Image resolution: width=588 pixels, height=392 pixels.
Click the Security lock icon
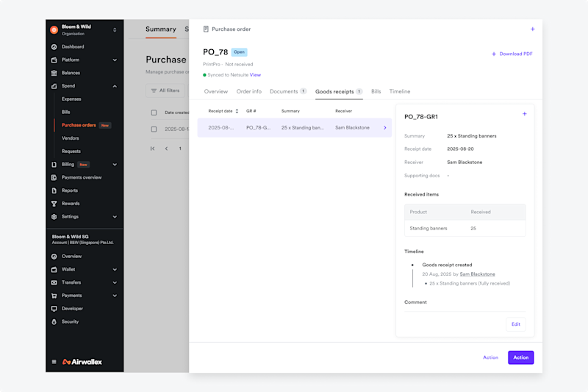tap(54, 322)
